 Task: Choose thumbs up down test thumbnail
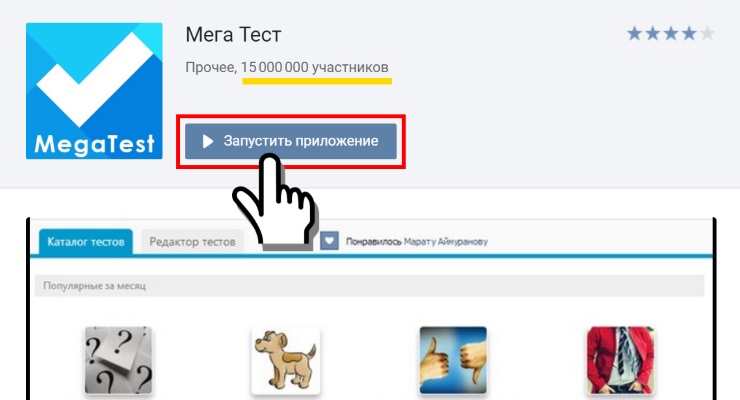click(453, 360)
